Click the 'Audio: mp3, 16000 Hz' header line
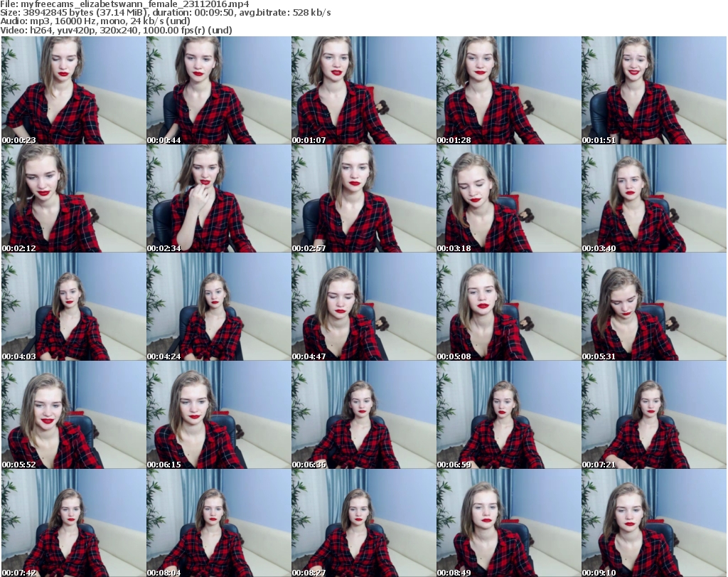The width and height of the screenshot is (728, 577). pos(95,21)
